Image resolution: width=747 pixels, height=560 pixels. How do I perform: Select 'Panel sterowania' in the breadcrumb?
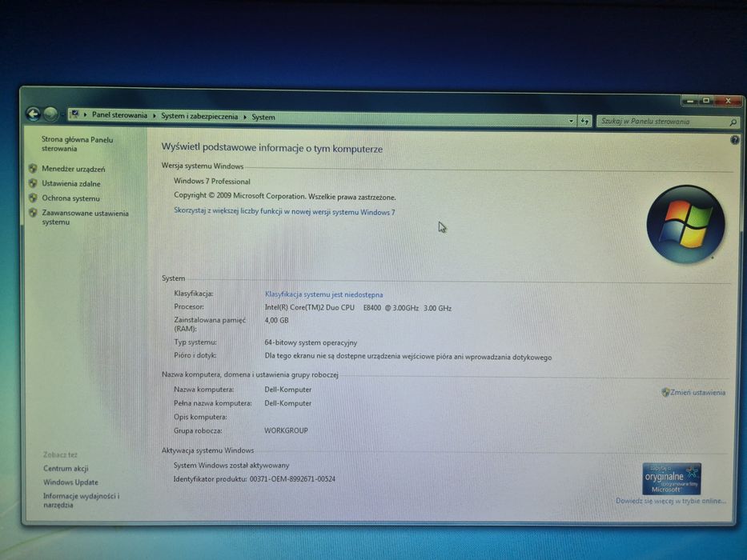[x=119, y=114]
